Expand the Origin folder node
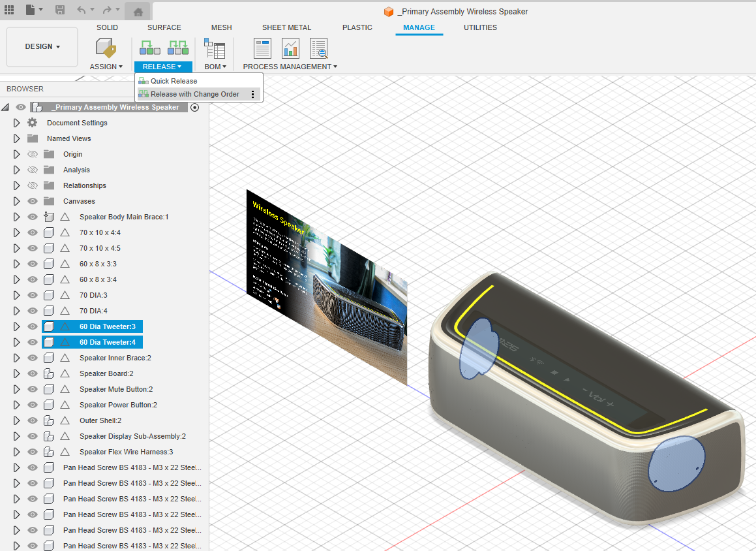756x551 pixels. pyautogui.click(x=16, y=154)
